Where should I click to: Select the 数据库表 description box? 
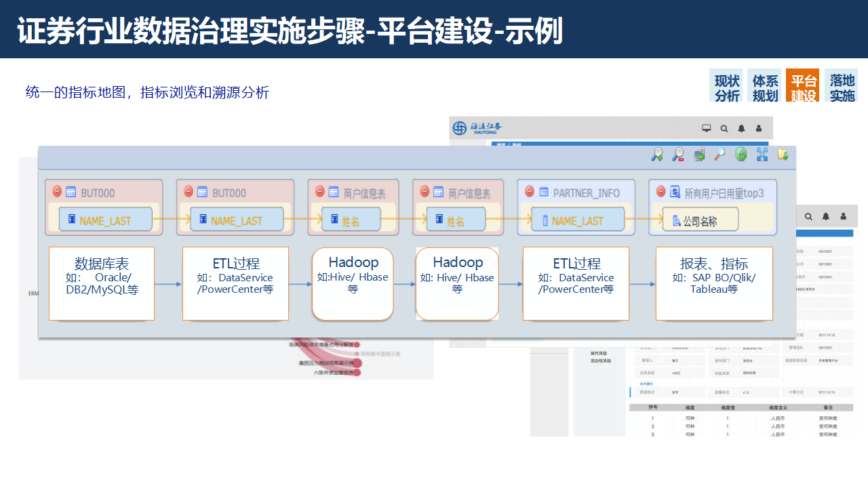[102, 283]
